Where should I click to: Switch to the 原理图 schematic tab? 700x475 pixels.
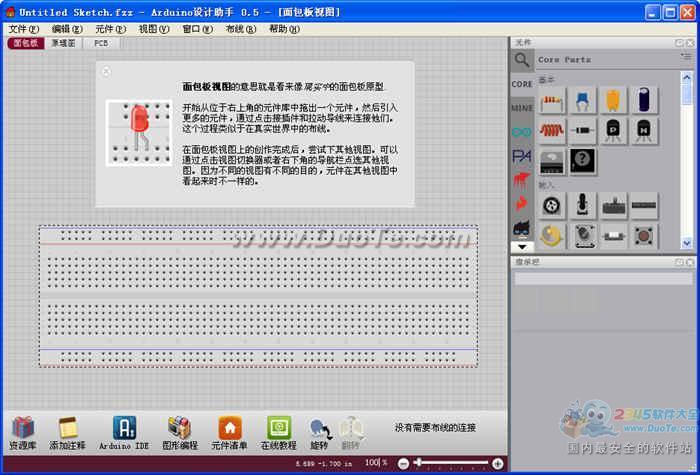[63, 43]
